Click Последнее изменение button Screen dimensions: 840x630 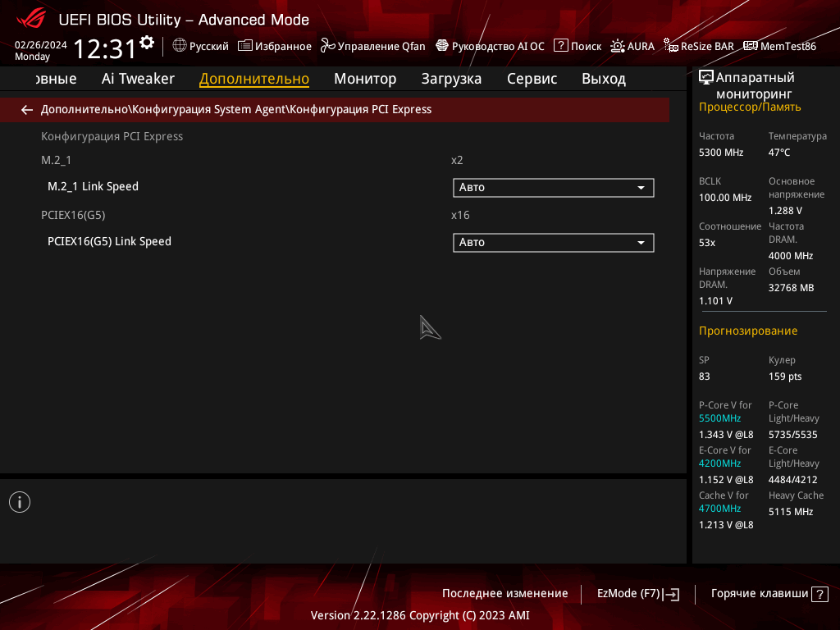click(x=504, y=594)
